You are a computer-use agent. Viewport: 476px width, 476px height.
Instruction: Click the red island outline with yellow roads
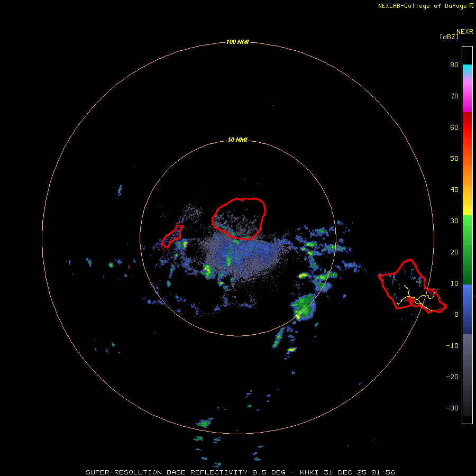(x=412, y=286)
